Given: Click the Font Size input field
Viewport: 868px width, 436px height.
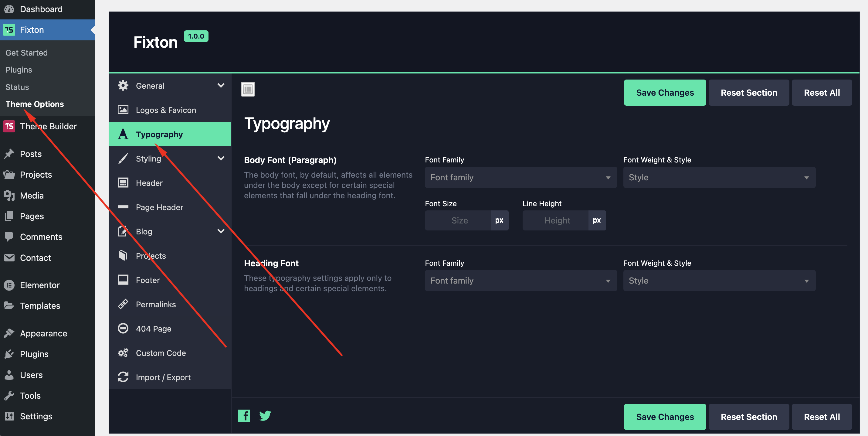Looking at the screenshot, I should (x=459, y=220).
